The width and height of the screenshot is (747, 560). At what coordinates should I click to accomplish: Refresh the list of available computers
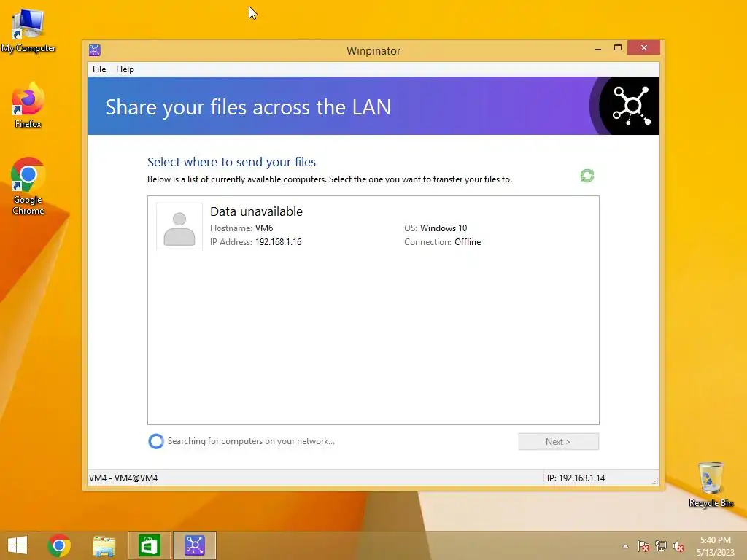tap(587, 176)
